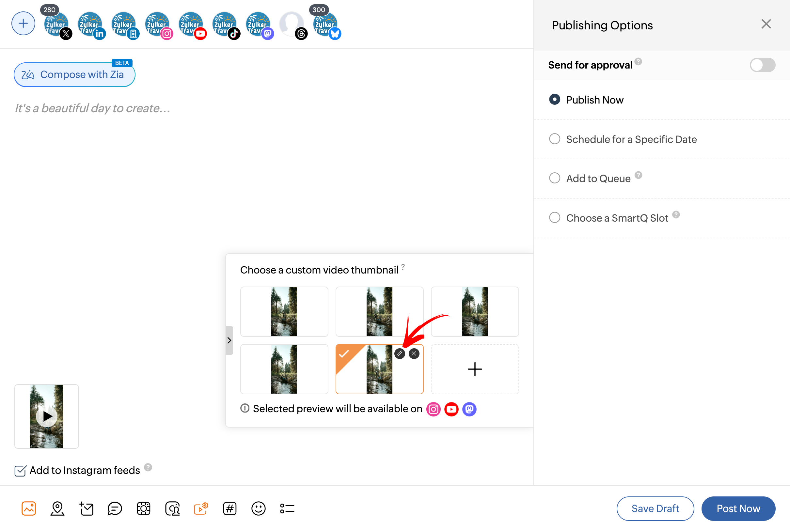The height and width of the screenshot is (532, 790).
Task: Click the plus button to add channels
Action: pyautogui.click(x=23, y=23)
